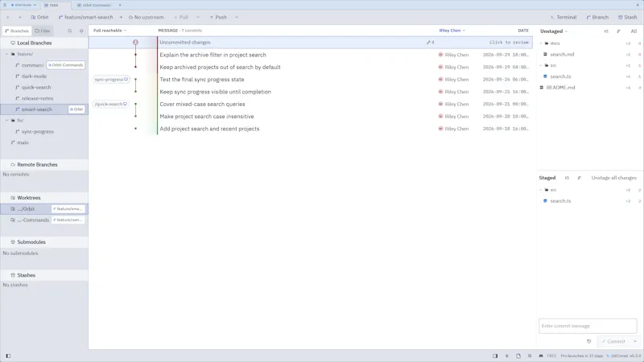Click the feature/smart-search branch selector

coord(85,17)
